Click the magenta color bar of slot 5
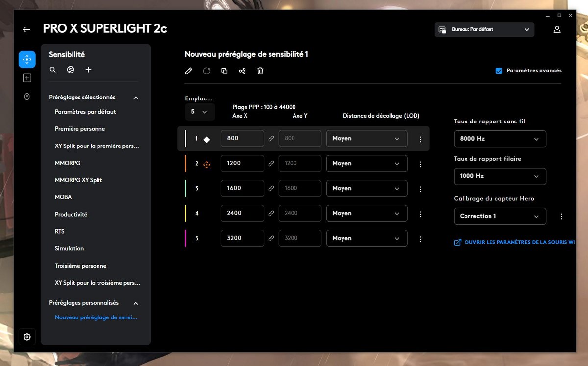Image resolution: width=588 pixels, height=366 pixels. pos(186,239)
